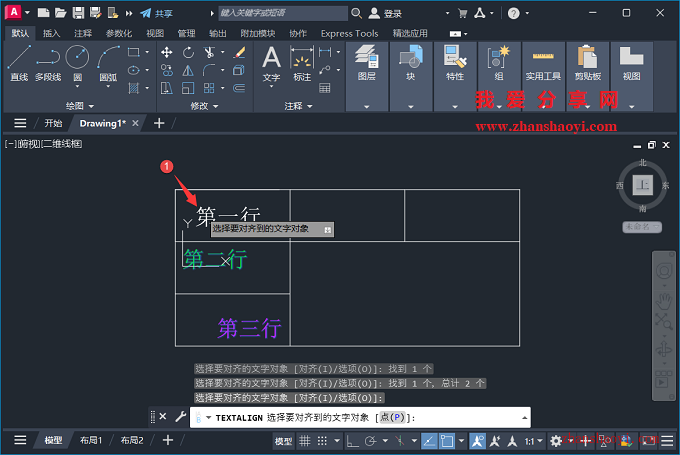
Task: Open the workspace switching gear icon
Action: 556,441
